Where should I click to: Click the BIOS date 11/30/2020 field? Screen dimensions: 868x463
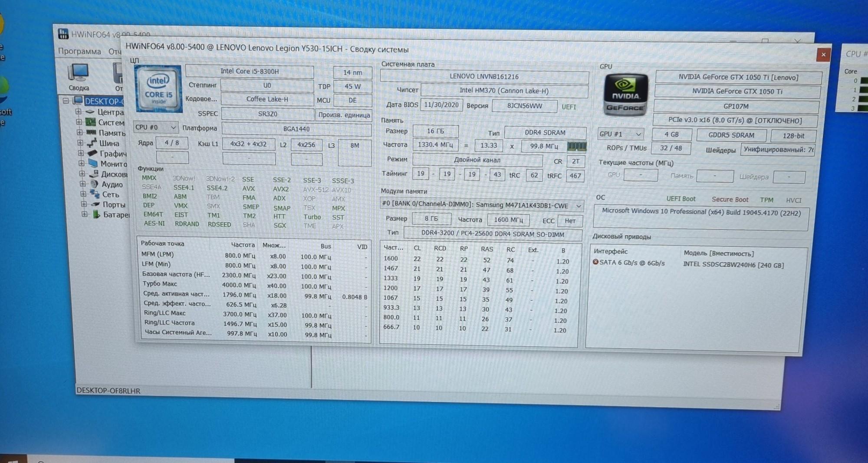(441, 105)
